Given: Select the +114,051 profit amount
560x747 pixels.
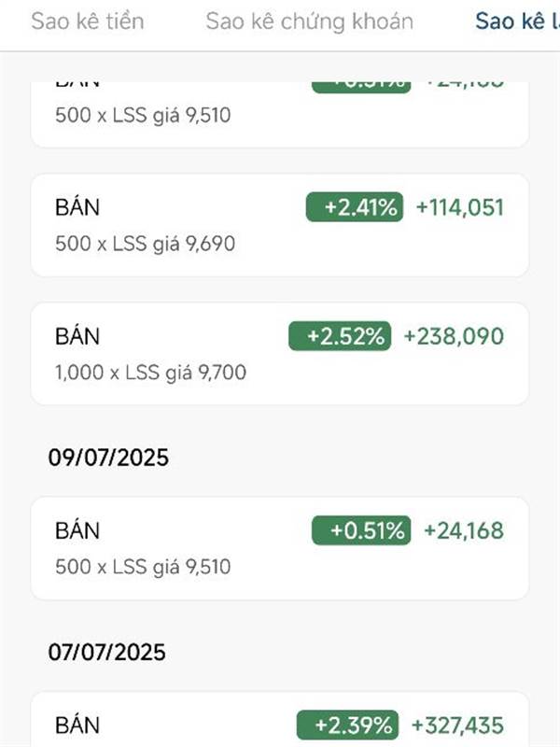Looking at the screenshot, I should point(460,207).
